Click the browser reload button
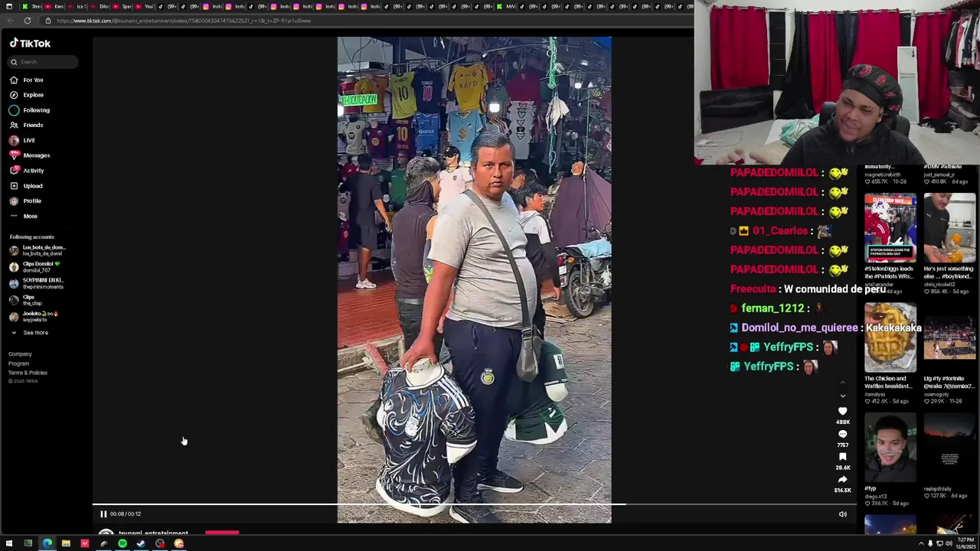The height and width of the screenshot is (551, 980). click(x=28, y=21)
